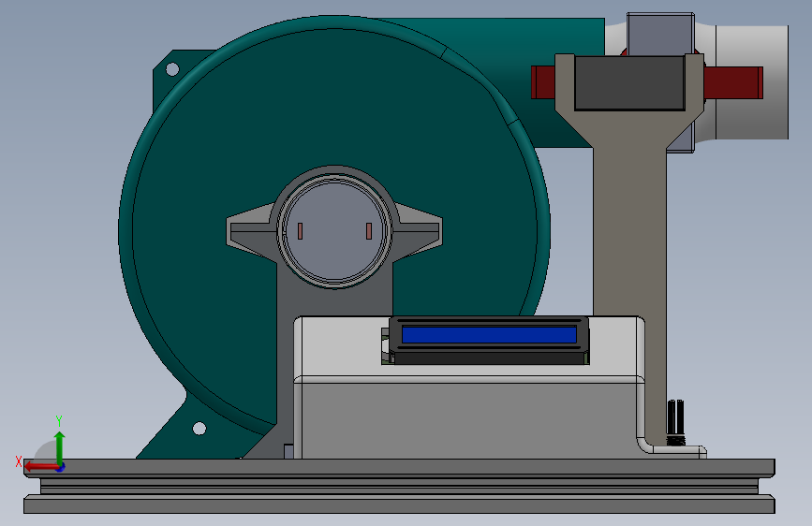812x526 pixels.
Task: Select the green Y axis arrow of triad
Action: (x=59, y=447)
